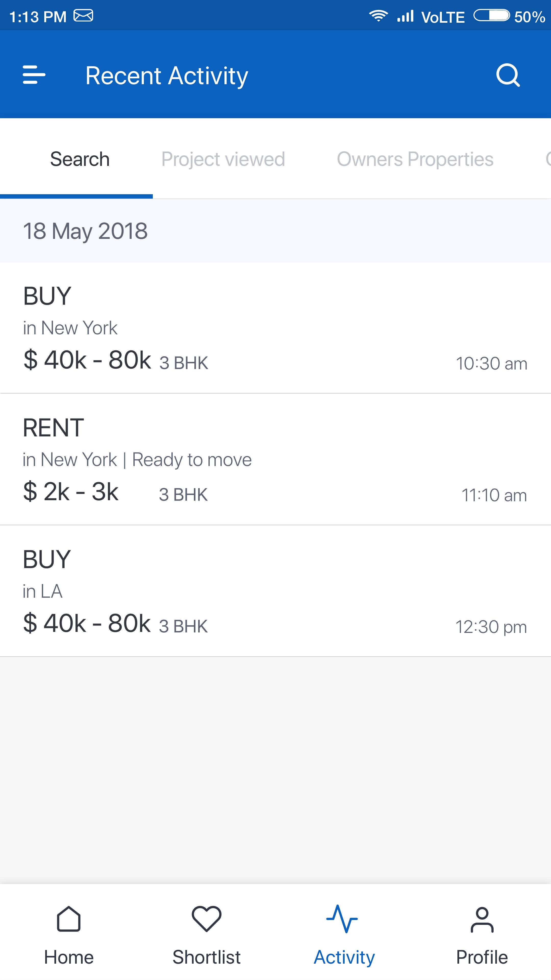The height and width of the screenshot is (980, 551).
Task: Open Shortlist via the heart icon
Action: click(x=206, y=919)
